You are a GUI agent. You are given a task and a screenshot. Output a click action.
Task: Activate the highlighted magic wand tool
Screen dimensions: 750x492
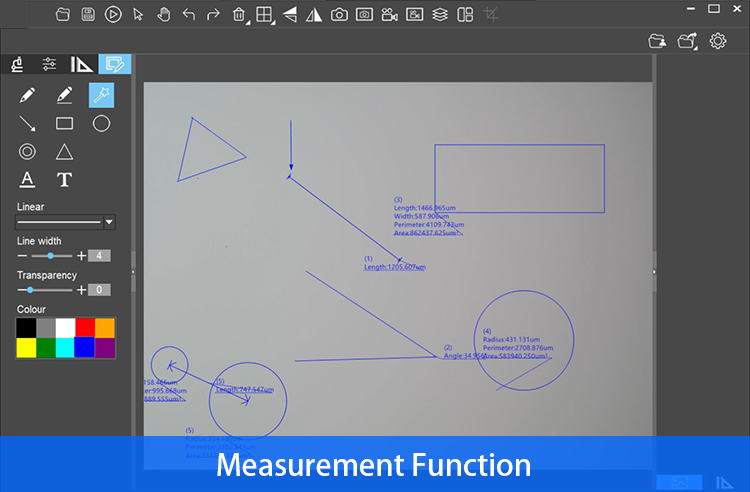101,95
